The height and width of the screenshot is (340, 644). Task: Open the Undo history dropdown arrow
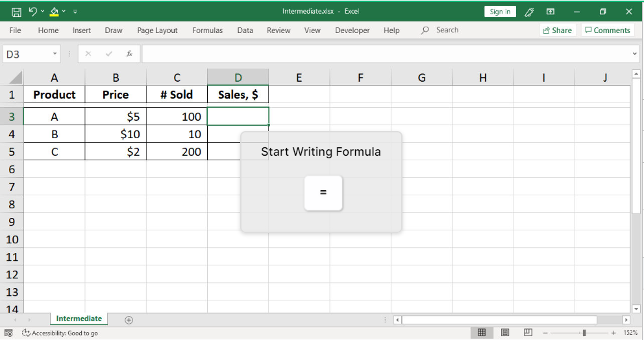[42, 12]
